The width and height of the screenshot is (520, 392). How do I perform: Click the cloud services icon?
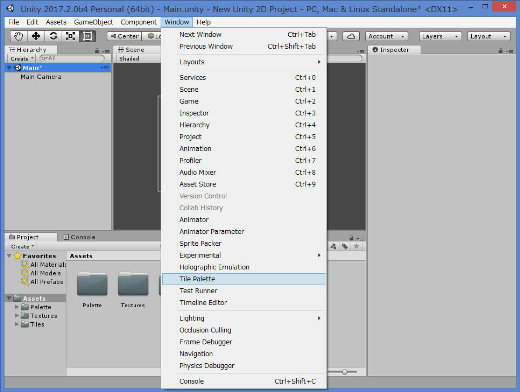coord(351,36)
